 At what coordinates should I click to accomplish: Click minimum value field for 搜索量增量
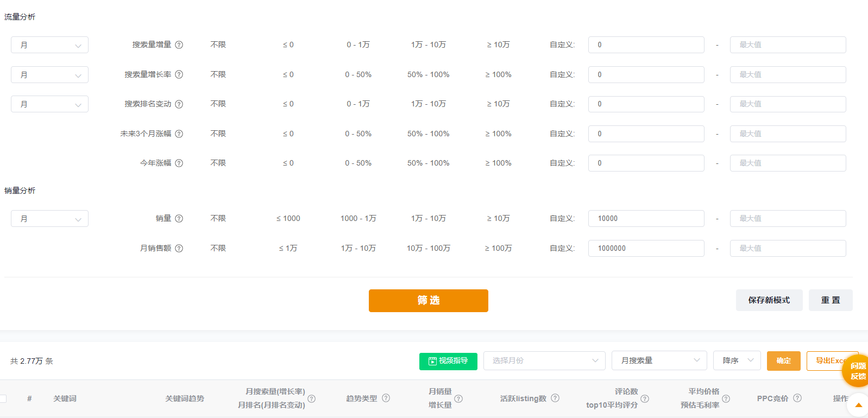point(646,45)
